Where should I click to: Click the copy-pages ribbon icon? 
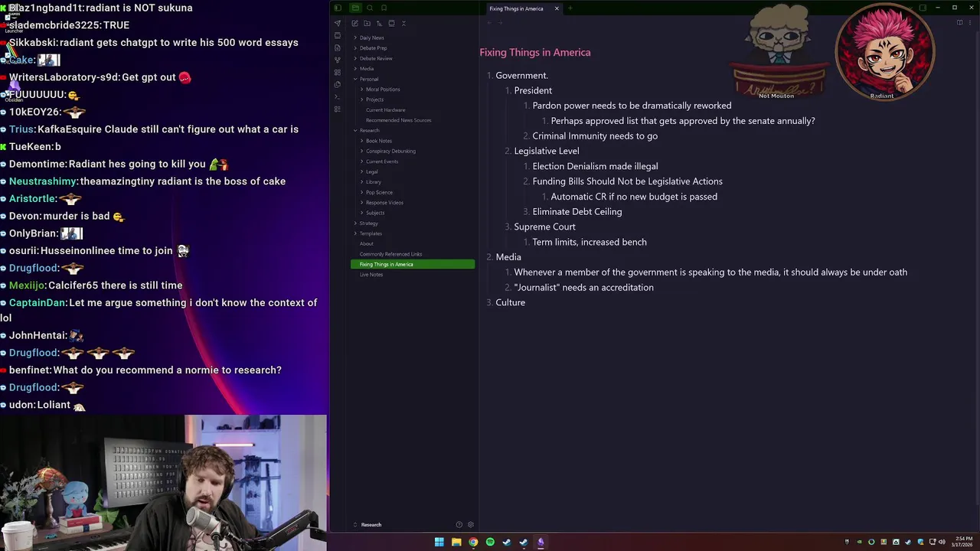point(338,84)
